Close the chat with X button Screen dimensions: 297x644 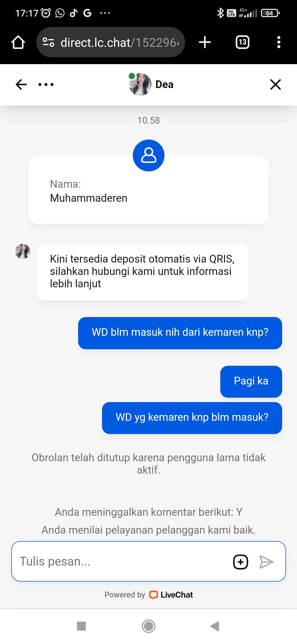coord(276,84)
